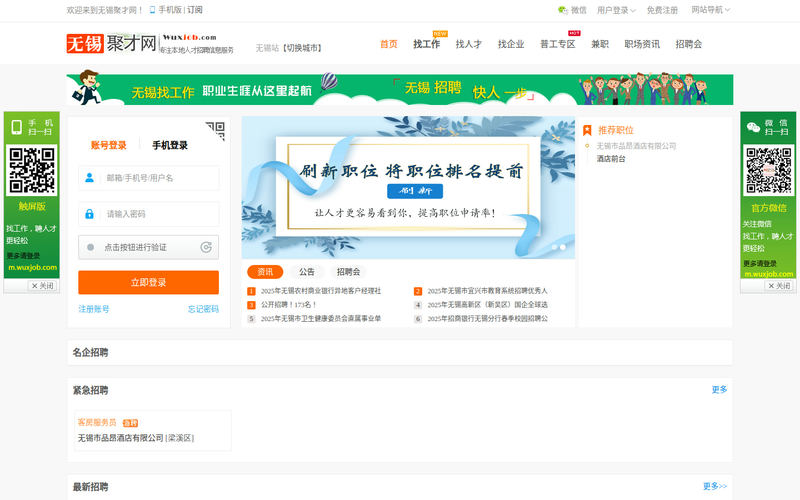The height and width of the screenshot is (500, 800).
Task: Click the 注册账号 link
Action: pos(94,309)
